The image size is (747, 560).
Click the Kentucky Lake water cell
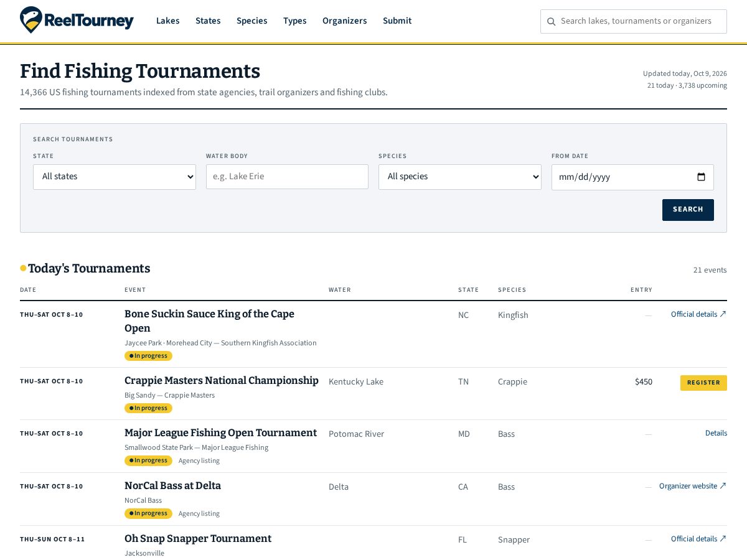(356, 381)
